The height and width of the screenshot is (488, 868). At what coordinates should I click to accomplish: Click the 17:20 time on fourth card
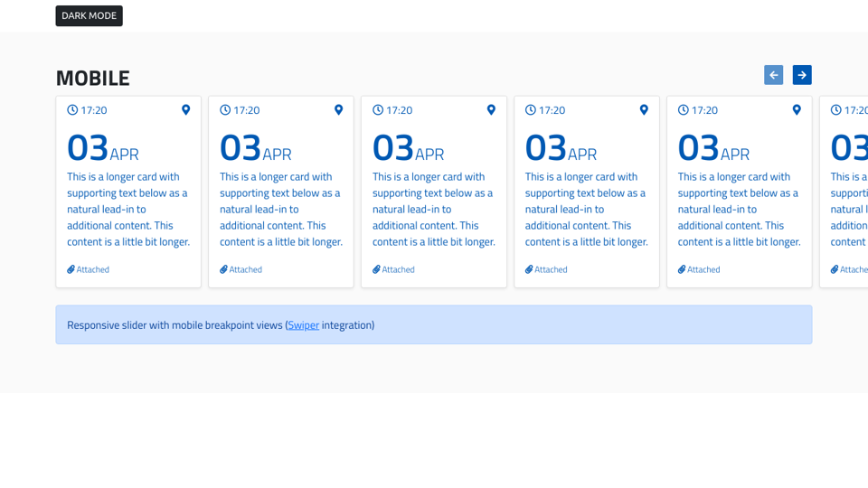click(552, 110)
